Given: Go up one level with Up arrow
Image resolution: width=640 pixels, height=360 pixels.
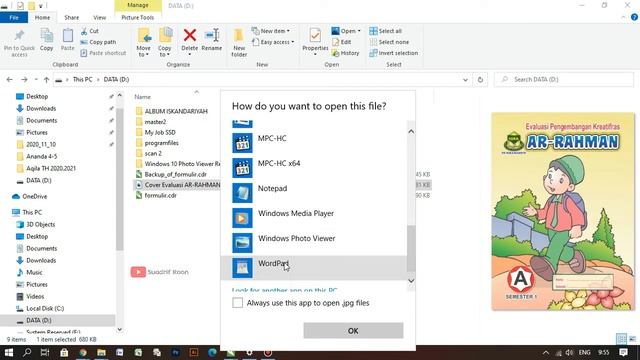Looking at the screenshot, I should coord(47,80).
